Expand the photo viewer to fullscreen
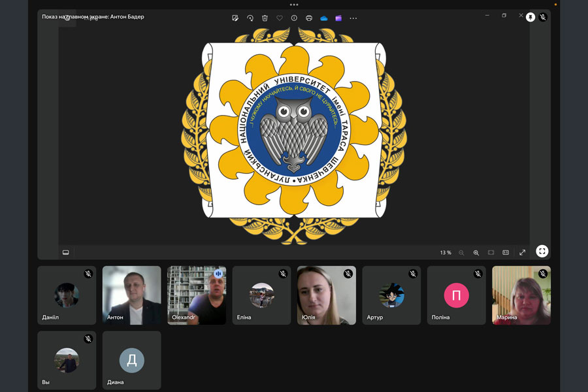 coord(522,252)
